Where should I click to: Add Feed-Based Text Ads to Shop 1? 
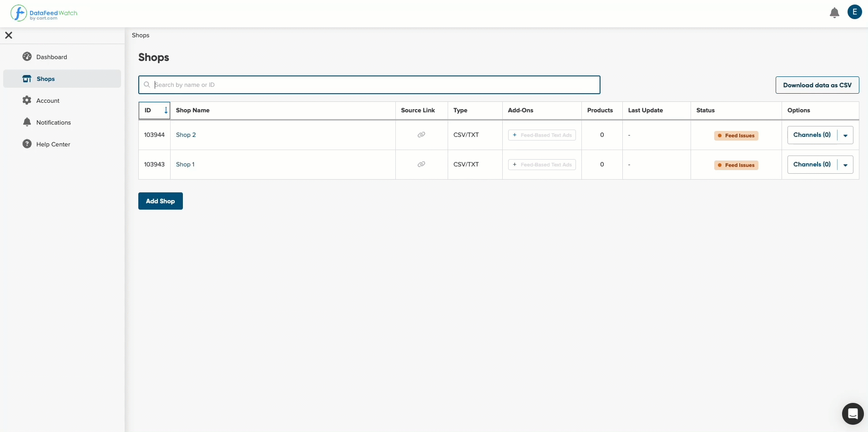[x=542, y=165]
